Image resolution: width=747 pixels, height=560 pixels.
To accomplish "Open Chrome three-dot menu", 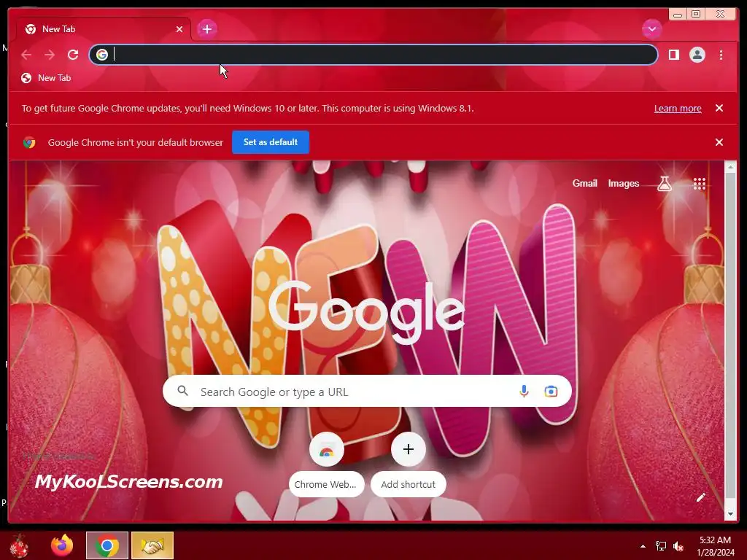I will tap(721, 55).
